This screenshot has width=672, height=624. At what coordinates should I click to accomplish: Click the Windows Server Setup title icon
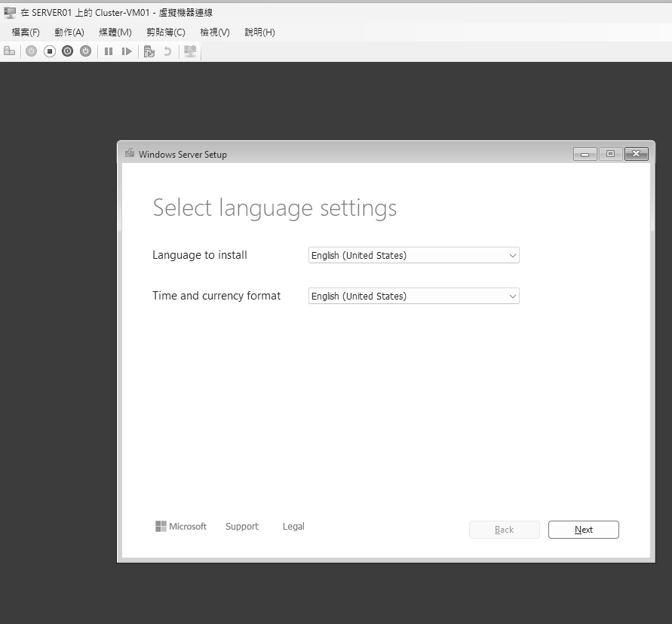(130, 152)
